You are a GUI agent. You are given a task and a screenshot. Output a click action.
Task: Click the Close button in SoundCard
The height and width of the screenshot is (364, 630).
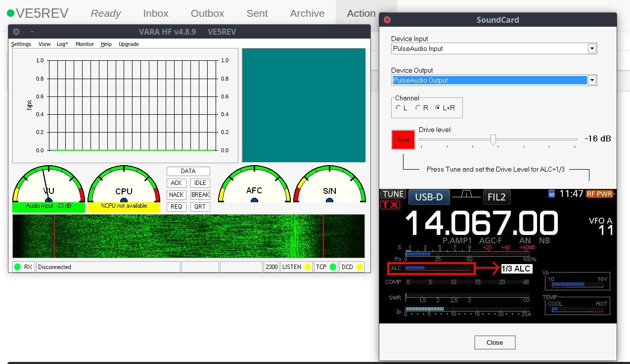click(x=495, y=342)
